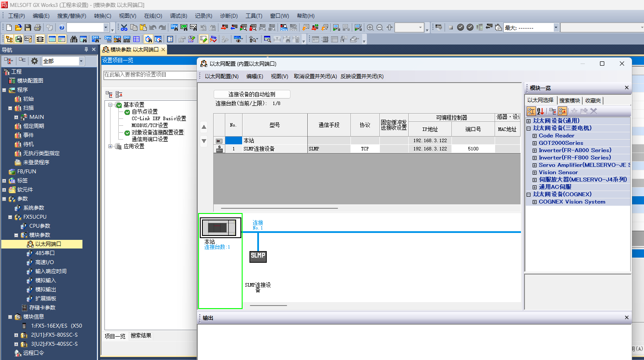Open the 全部 filter dropdown in navigation

pyautogui.click(x=81, y=61)
